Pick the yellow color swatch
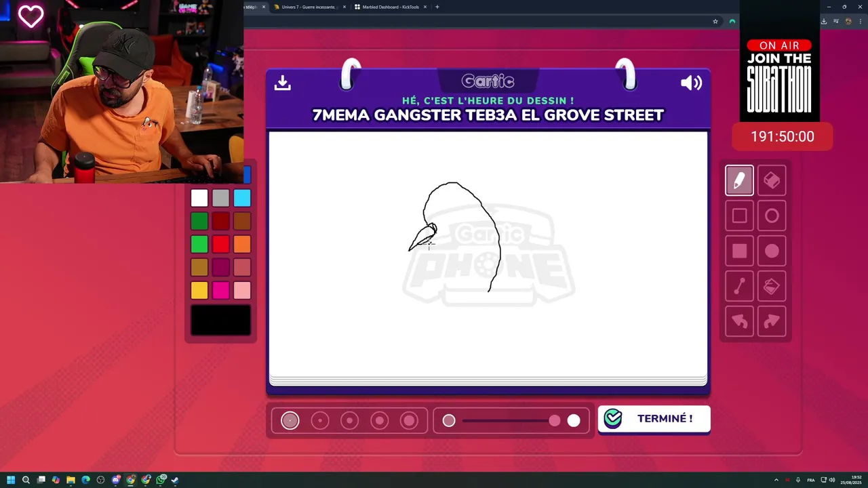The image size is (868, 488). point(199,290)
